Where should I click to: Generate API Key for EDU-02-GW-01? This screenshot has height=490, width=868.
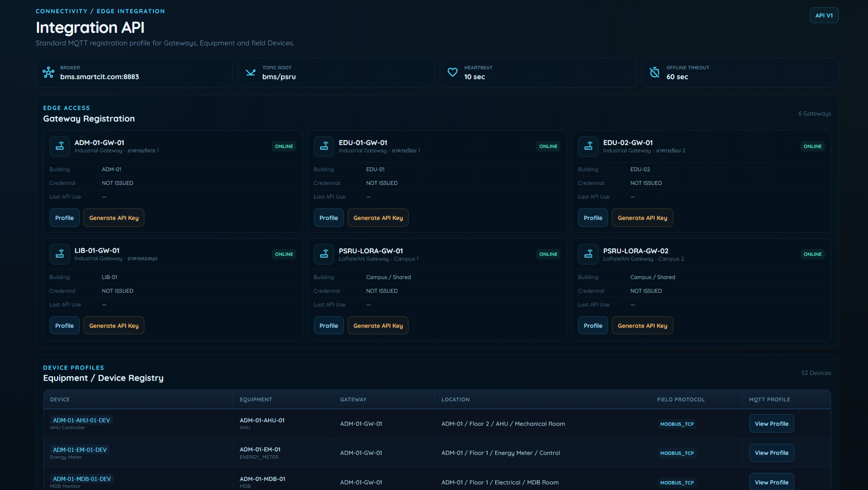pos(642,218)
